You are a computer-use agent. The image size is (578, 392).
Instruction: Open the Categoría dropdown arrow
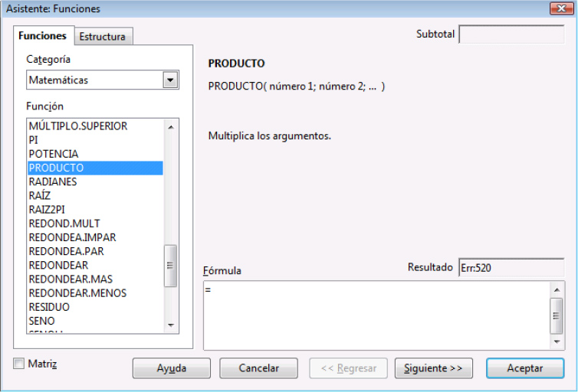coord(170,80)
